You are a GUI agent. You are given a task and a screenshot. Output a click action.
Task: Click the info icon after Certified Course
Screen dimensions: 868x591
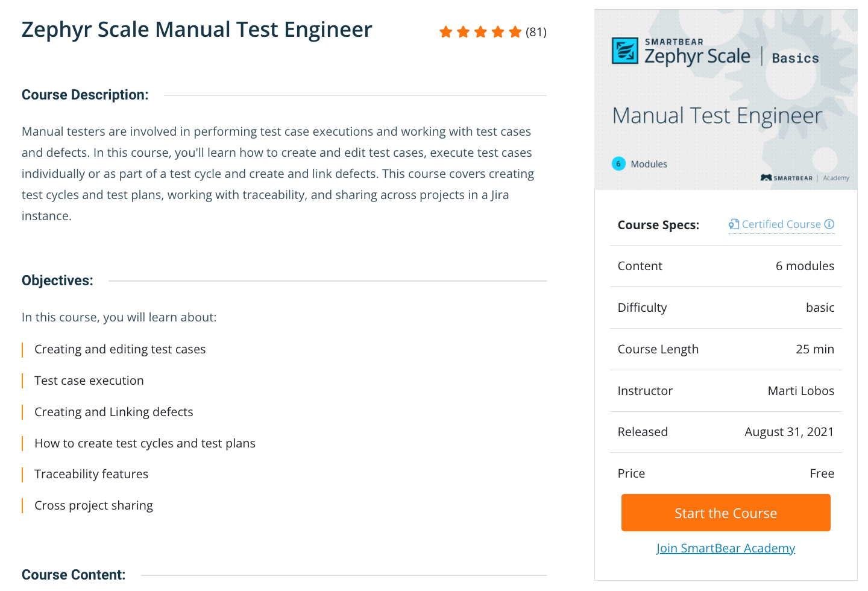coord(829,224)
